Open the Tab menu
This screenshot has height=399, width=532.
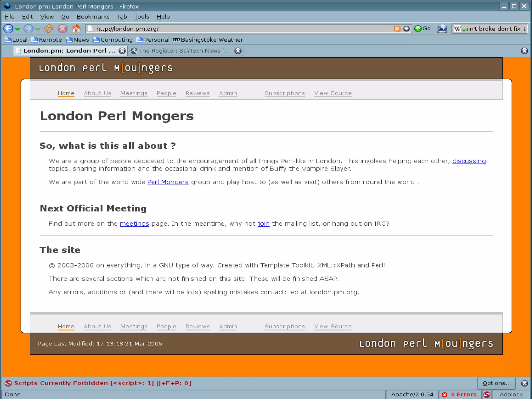coord(122,17)
